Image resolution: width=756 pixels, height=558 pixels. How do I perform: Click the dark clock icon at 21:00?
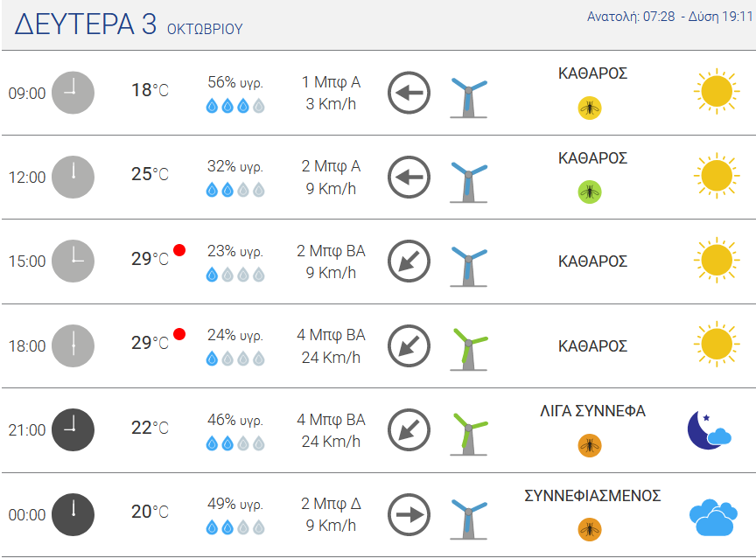click(x=73, y=429)
